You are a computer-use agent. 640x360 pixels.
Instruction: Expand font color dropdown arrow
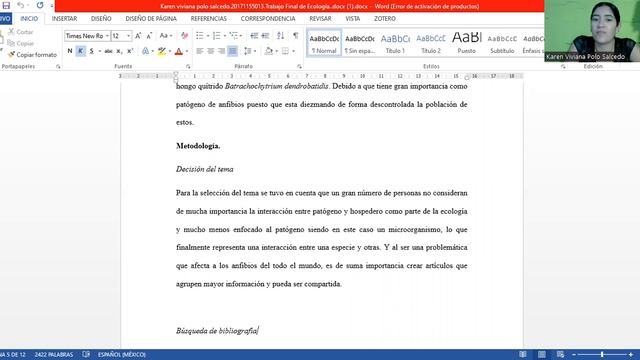click(x=187, y=51)
